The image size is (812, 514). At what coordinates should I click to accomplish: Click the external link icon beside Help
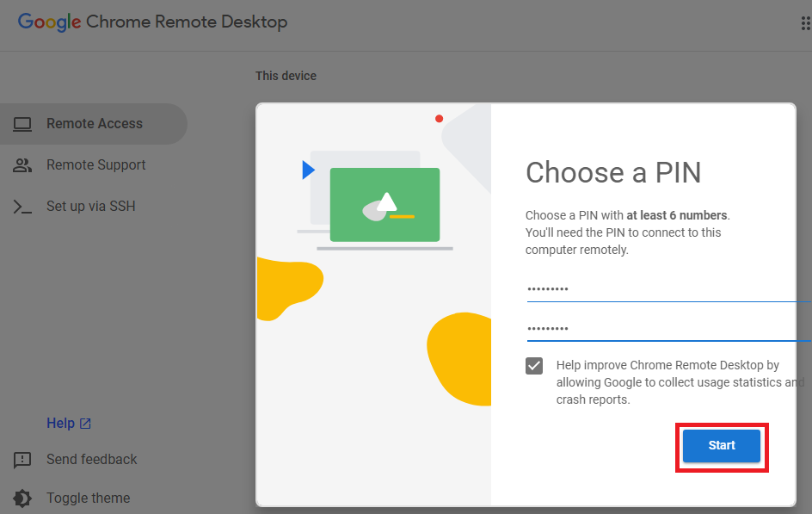tap(85, 424)
